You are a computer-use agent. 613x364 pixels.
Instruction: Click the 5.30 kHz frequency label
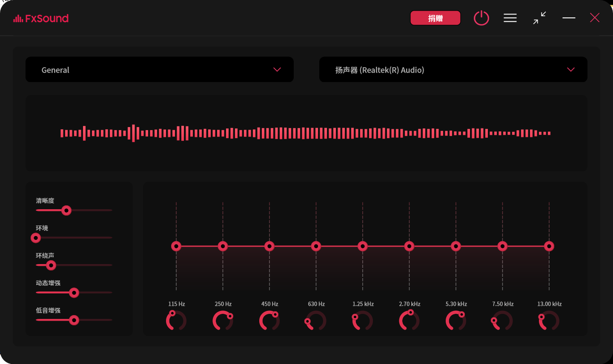456,304
